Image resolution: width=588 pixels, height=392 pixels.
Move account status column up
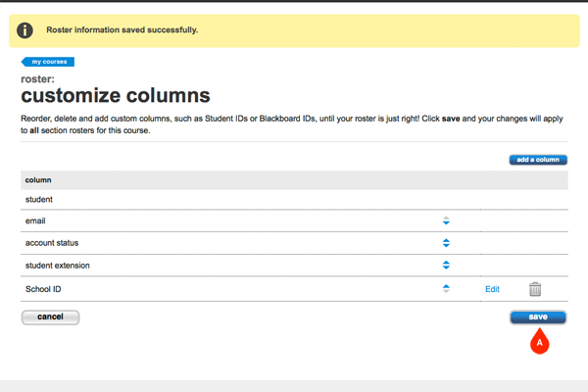point(446,239)
